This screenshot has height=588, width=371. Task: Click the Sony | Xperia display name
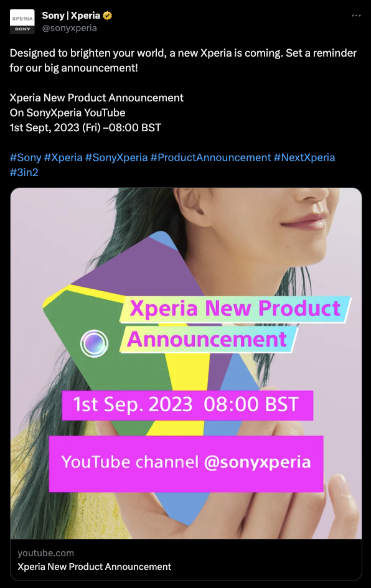pyautogui.click(x=71, y=16)
